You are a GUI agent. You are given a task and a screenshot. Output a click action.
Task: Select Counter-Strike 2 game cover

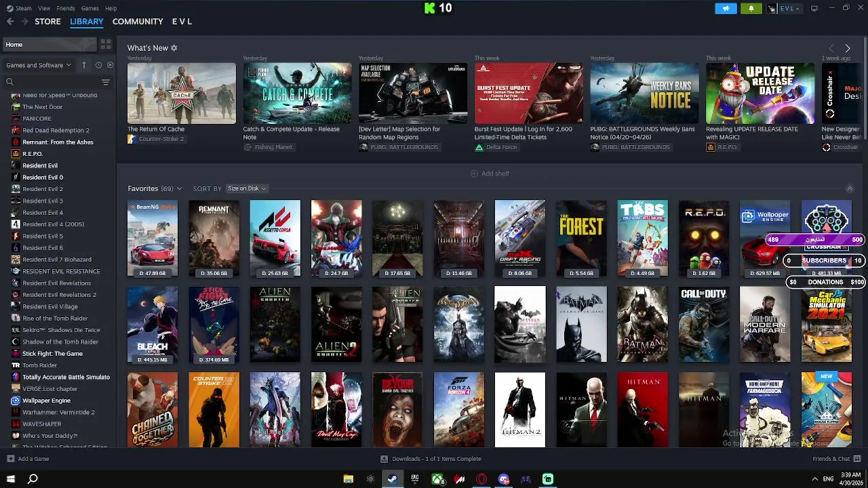point(214,409)
